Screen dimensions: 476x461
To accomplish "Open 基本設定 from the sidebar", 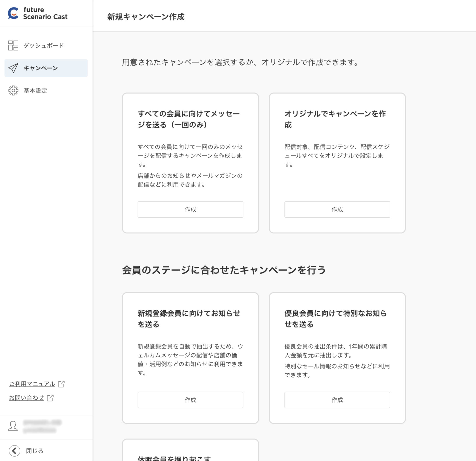I will click(x=35, y=91).
